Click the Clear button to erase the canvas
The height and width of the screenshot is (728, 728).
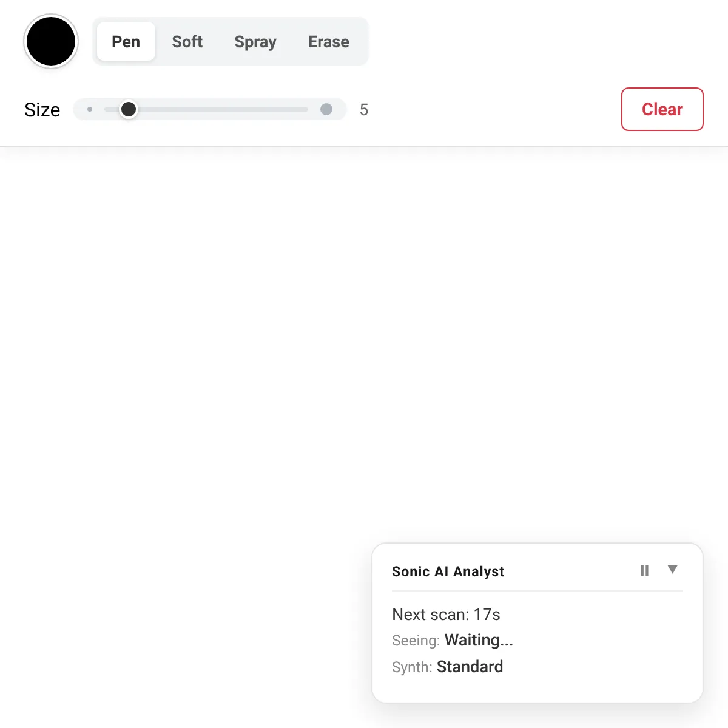click(x=662, y=109)
